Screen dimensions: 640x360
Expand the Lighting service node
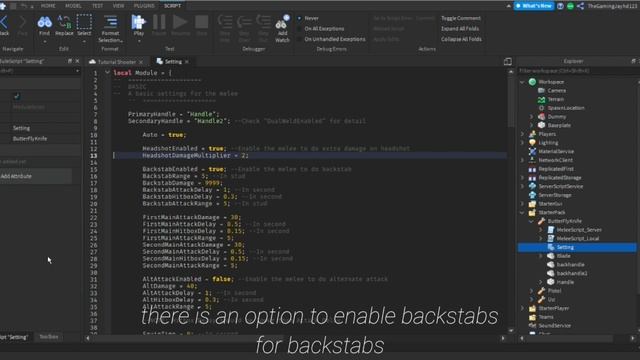522,143
